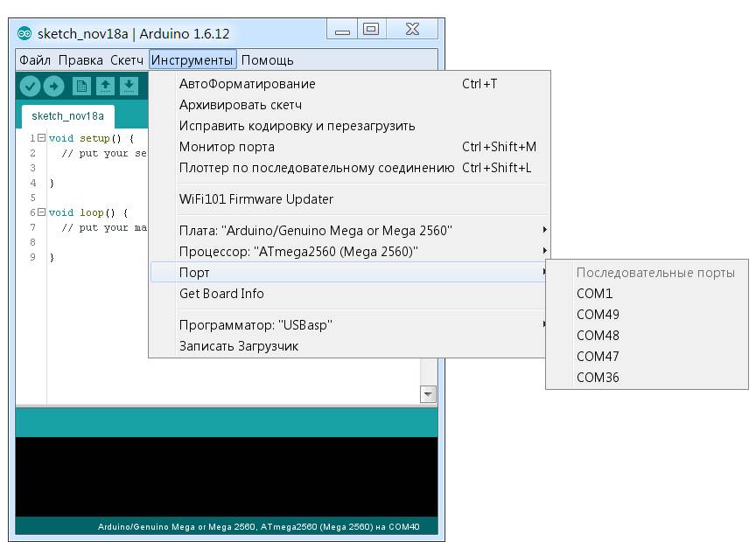Open the Скетч menu
Viewport: 756px width, 542px height.
(127, 60)
